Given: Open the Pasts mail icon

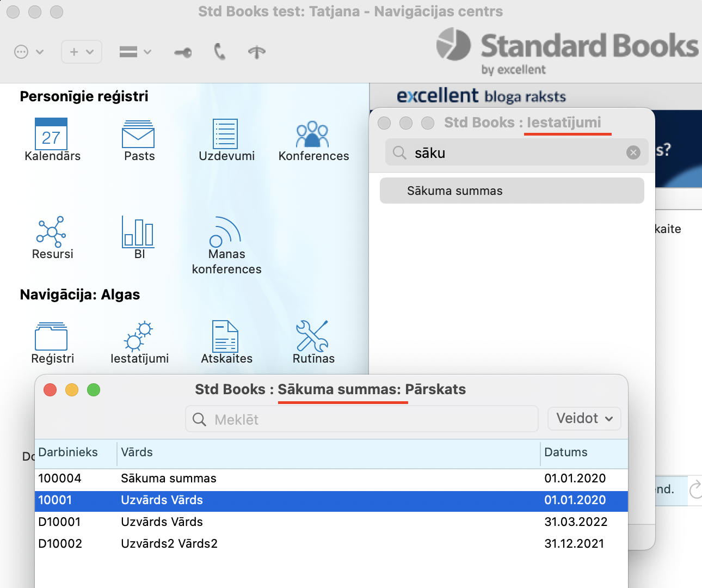Looking at the screenshot, I should point(138,134).
